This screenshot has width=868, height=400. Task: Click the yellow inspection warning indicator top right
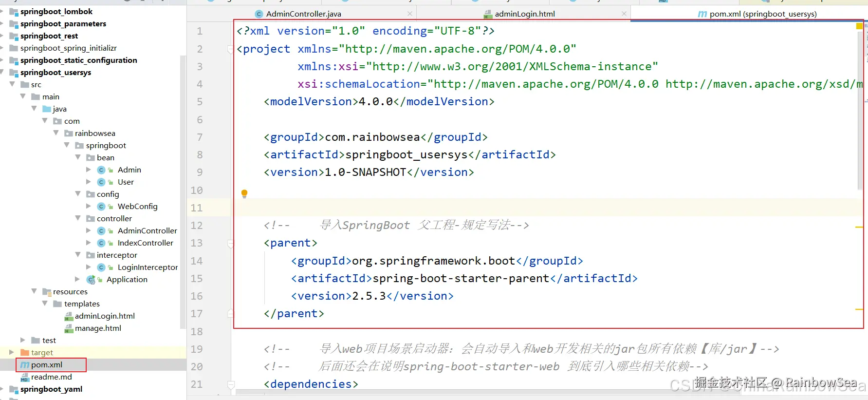click(x=859, y=26)
